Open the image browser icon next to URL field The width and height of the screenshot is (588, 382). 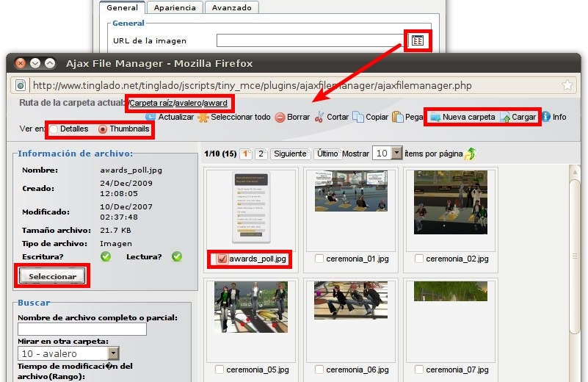tap(418, 40)
